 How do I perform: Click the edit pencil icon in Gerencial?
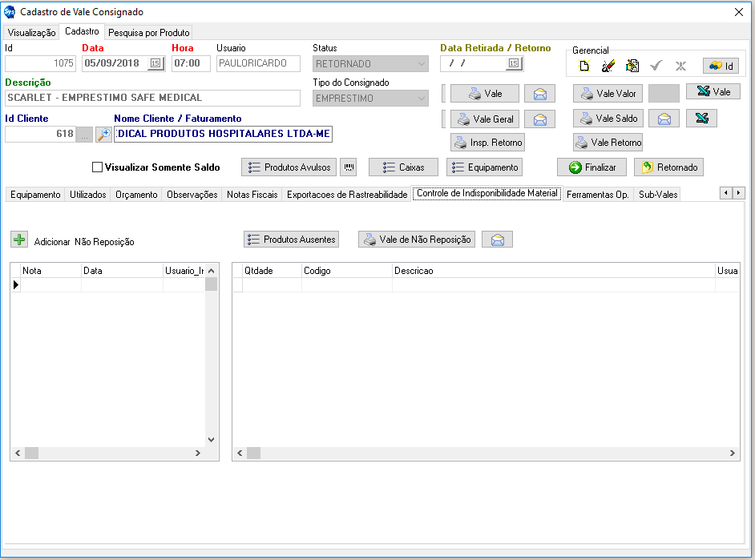[x=608, y=66]
